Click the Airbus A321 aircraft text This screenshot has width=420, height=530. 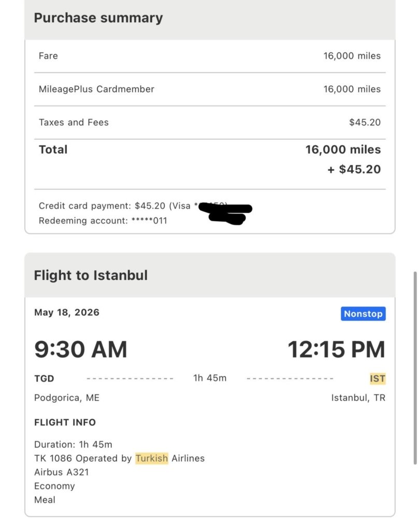pyautogui.click(x=62, y=472)
